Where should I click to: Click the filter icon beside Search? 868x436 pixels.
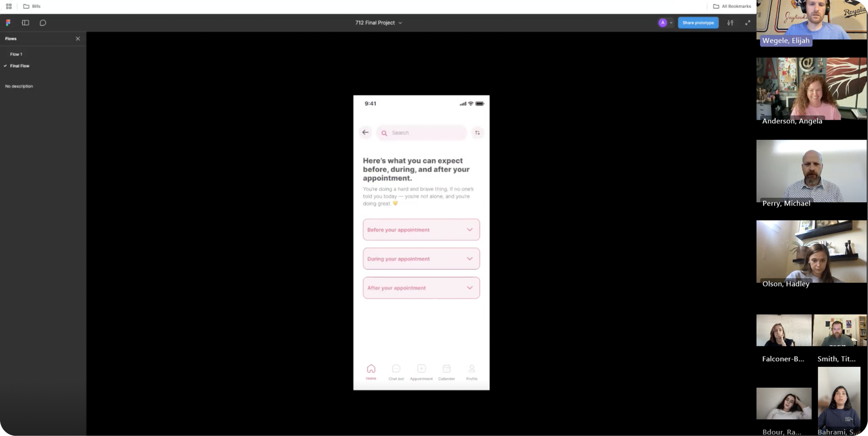coord(477,133)
